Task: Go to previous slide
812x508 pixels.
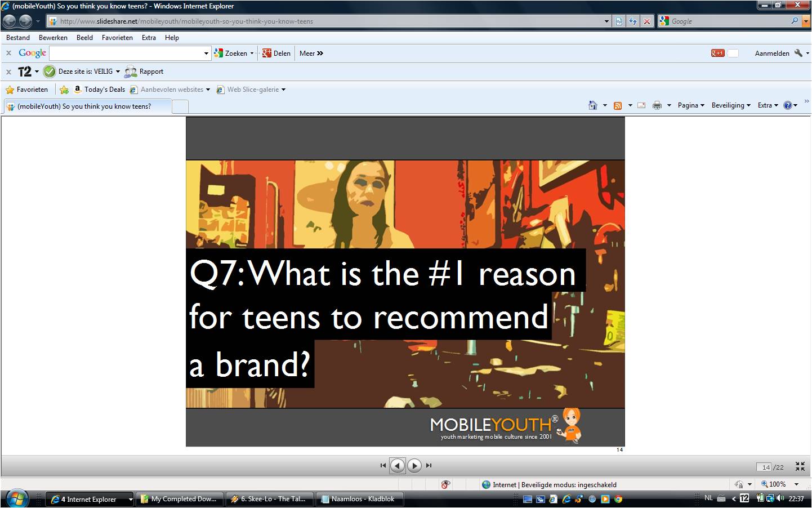Action: (398, 466)
